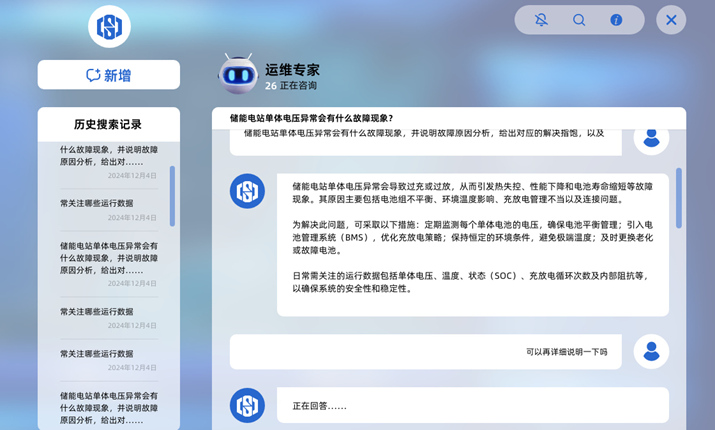Close the window using the X button
This screenshot has width=715, height=430.
coord(671,20)
